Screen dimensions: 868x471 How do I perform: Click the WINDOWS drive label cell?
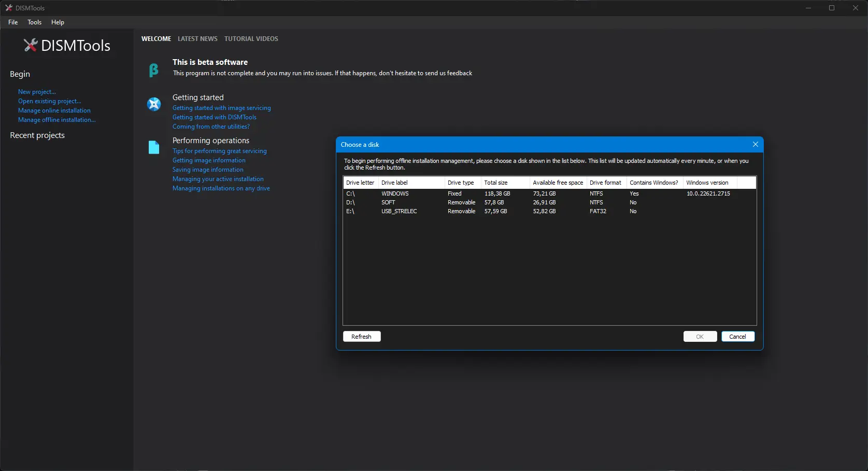click(x=395, y=193)
